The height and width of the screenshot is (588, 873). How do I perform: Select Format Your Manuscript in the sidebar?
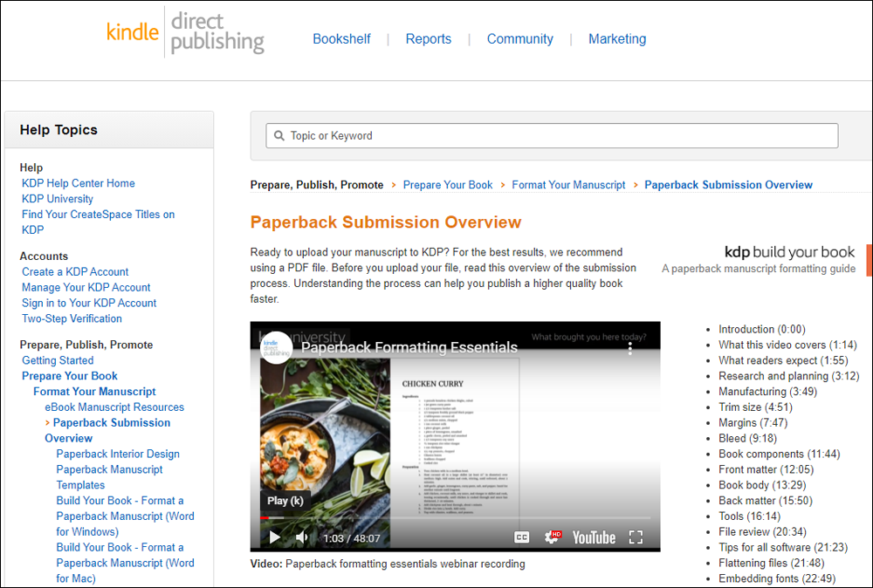(x=94, y=391)
